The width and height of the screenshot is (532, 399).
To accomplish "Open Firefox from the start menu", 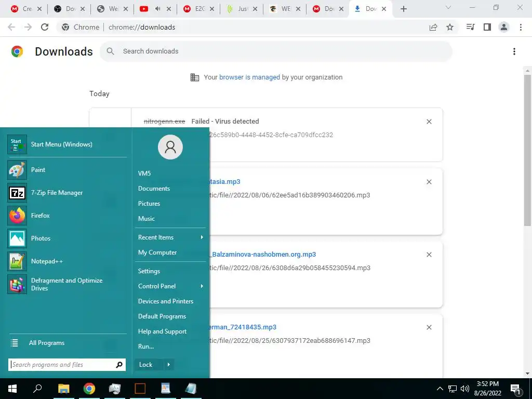I will coord(67,216).
